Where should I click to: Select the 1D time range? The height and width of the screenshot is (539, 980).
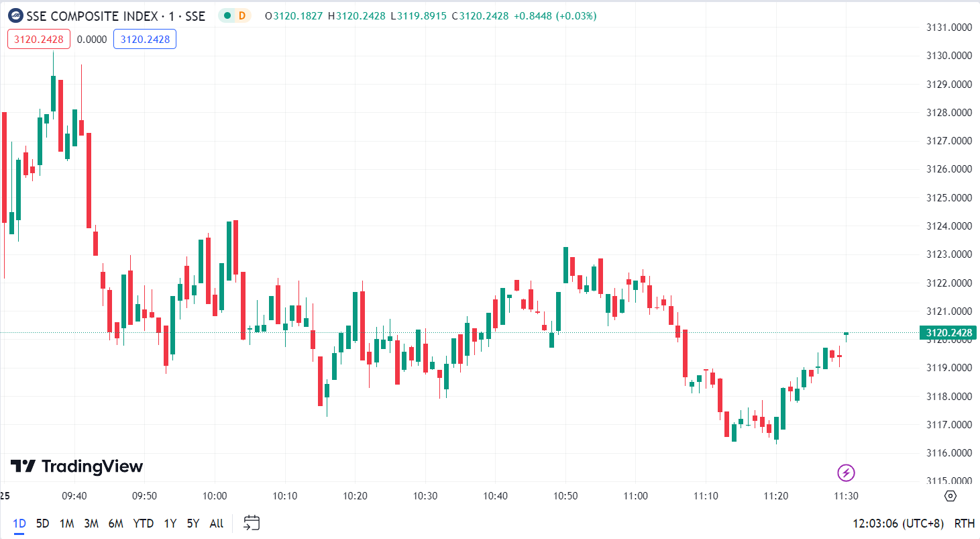(19, 524)
